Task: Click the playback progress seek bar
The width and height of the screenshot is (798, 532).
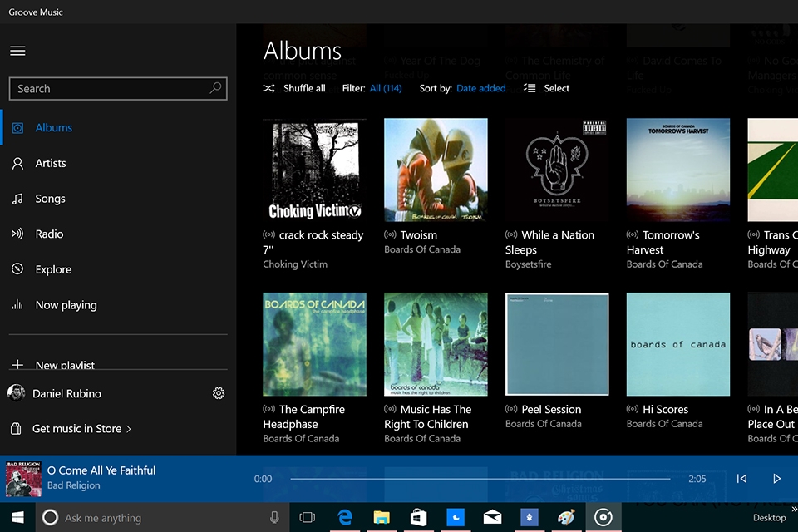Action: click(x=480, y=479)
